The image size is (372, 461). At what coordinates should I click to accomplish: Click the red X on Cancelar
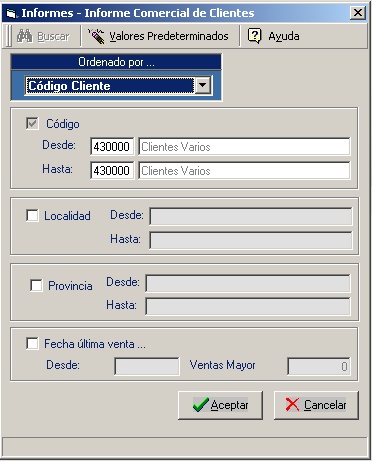click(x=292, y=405)
